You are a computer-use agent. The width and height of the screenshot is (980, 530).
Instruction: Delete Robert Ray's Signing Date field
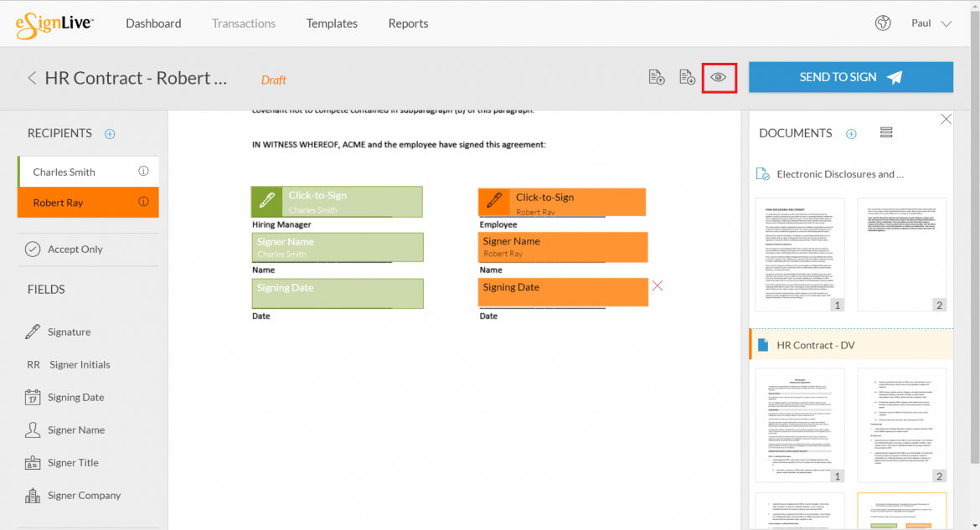[x=657, y=286]
